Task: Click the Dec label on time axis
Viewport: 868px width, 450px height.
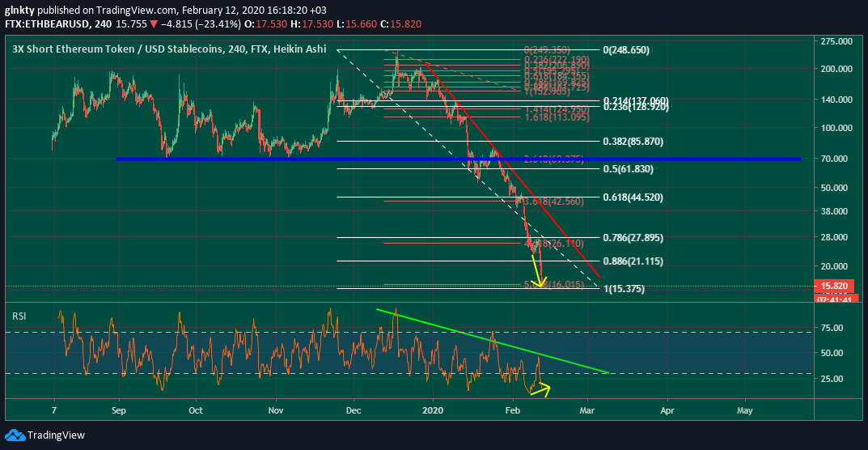Action: (x=354, y=412)
